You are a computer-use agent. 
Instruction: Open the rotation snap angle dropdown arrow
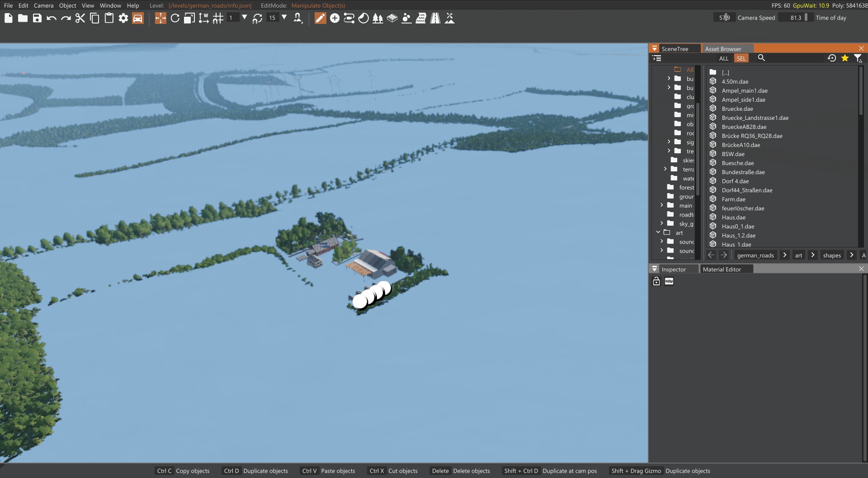click(284, 18)
